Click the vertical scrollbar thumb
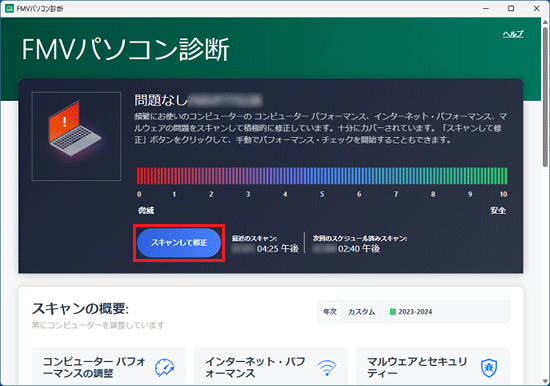 click(x=545, y=96)
